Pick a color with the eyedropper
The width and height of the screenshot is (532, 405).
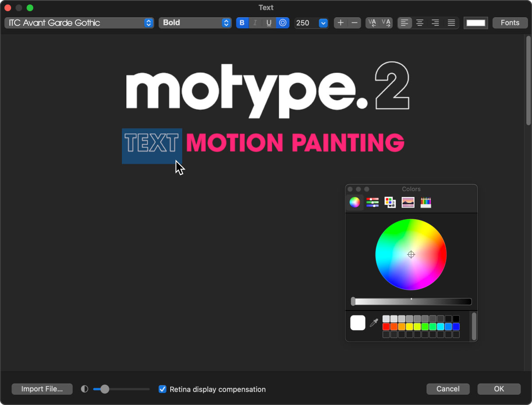374,322
